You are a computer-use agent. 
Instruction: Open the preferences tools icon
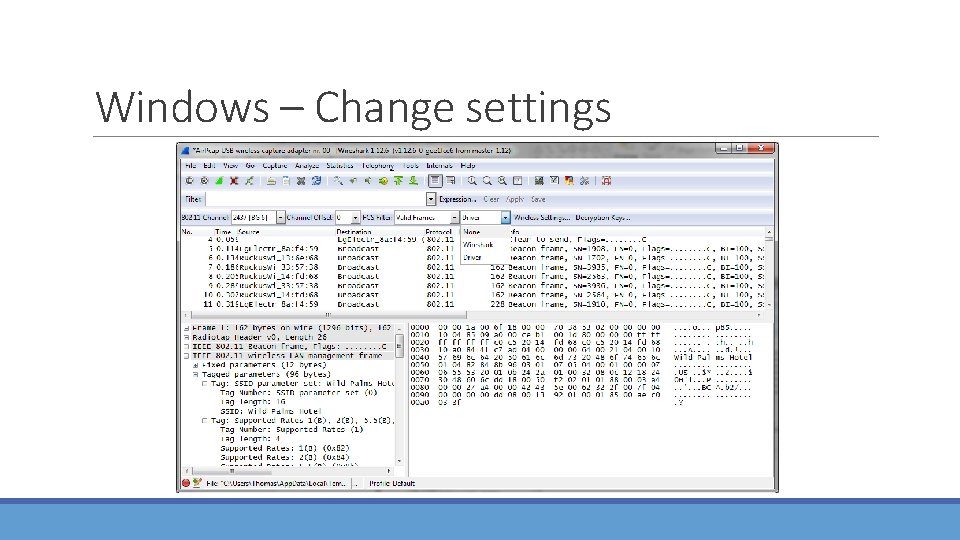coord(584,181)
